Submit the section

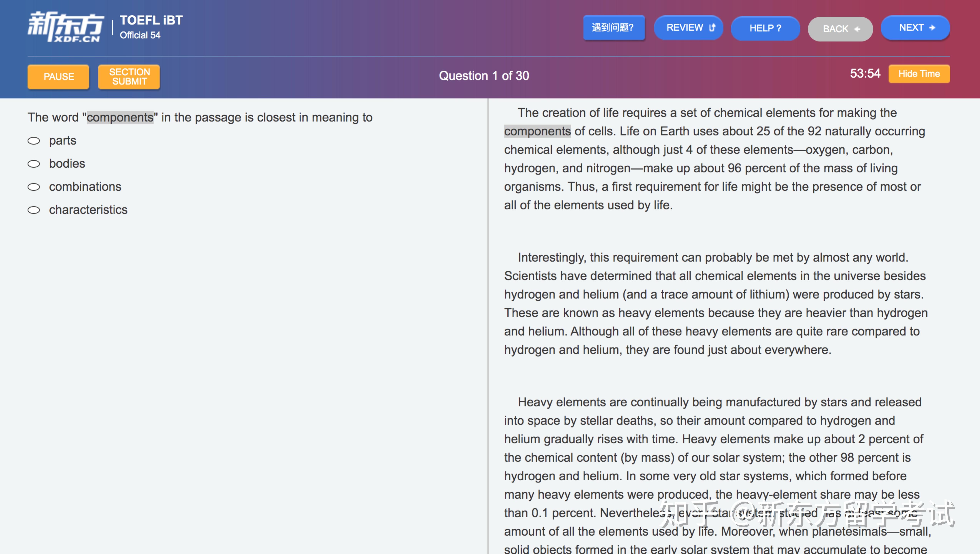coord(129,77)
